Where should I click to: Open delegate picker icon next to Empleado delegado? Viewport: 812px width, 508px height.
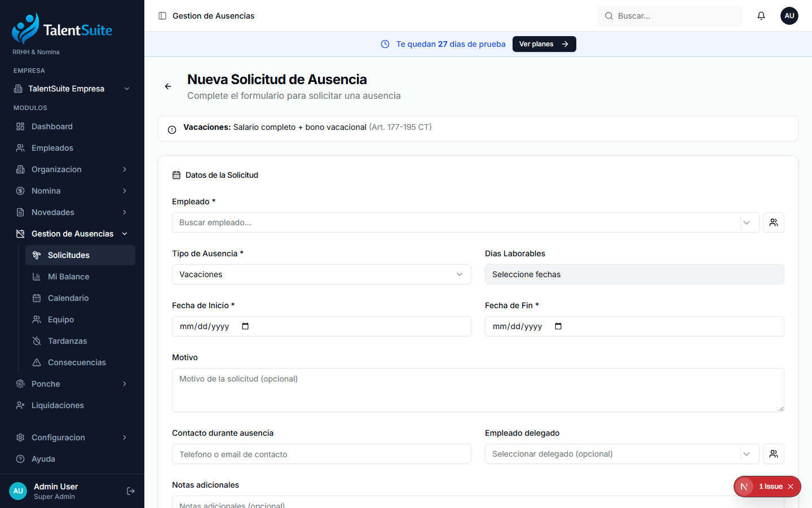[x=774, y=454]
